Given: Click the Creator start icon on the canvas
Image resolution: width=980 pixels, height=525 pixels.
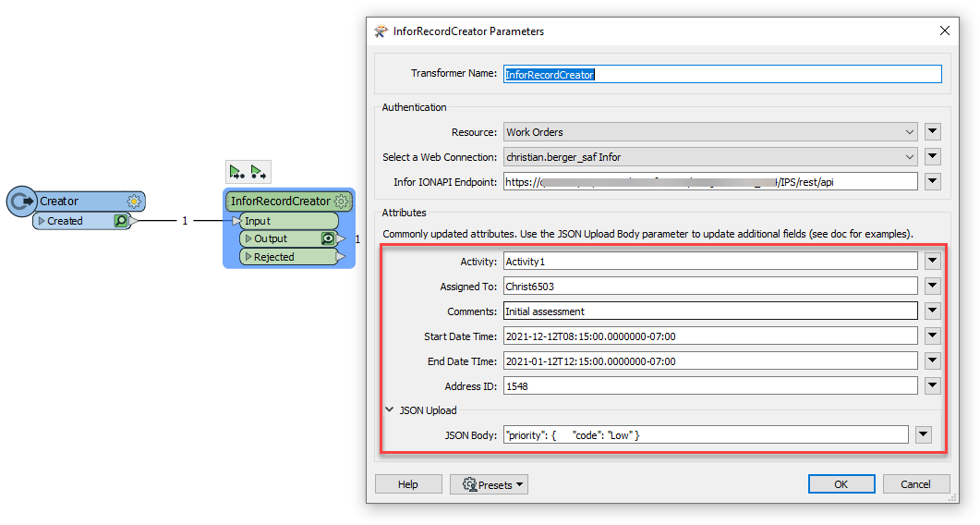Looking at the screenshot, I should (x=20, y=201).
